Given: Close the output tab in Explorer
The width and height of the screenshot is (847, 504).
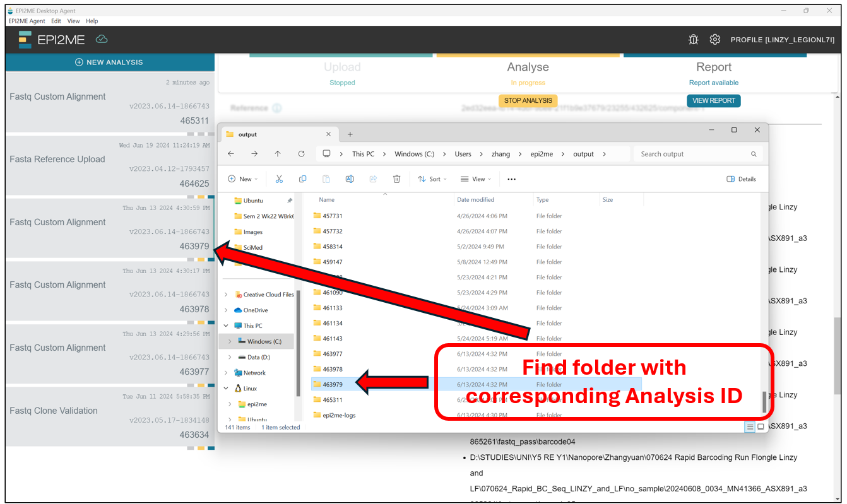Looking at the screenshot, I should point(328,134).
